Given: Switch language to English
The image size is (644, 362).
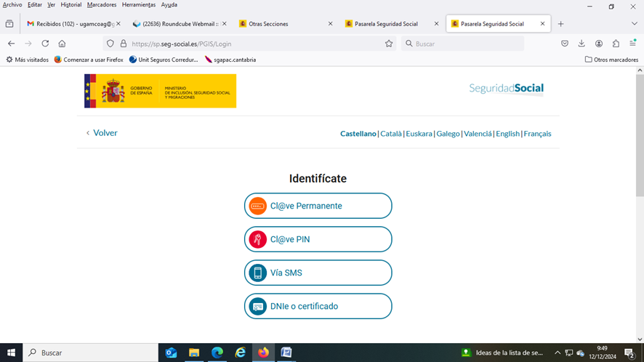Looking at the screenshot, I should (507, 134).
